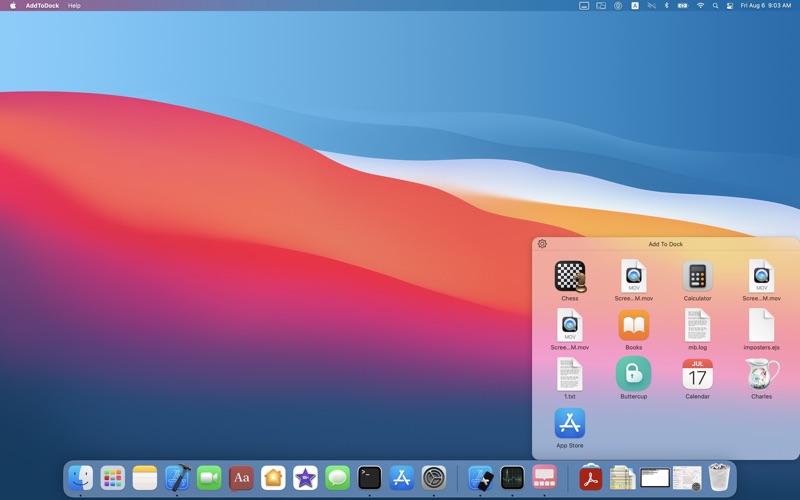Screen dimensions: 800x500
Task: Open Simulator from the Dock
Action: [481, 478]
